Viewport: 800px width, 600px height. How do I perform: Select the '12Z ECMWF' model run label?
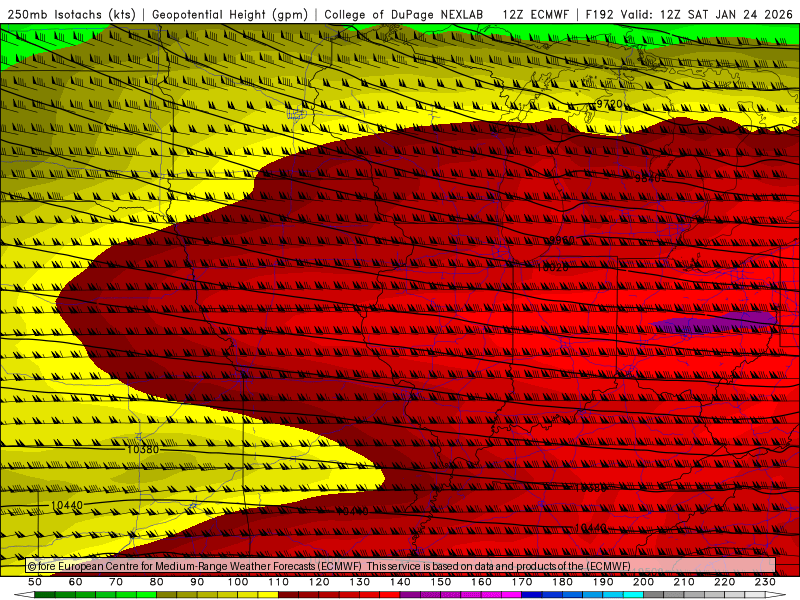[x=535, y=15]
